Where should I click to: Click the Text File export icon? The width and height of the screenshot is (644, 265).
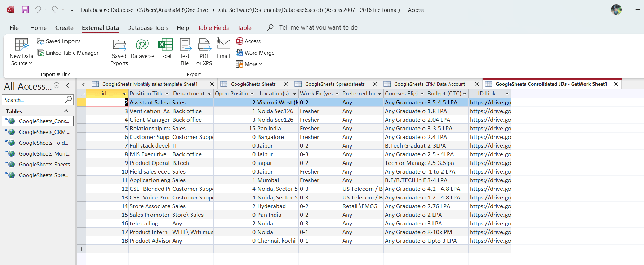pyautogui.click(x=185, y=52)
